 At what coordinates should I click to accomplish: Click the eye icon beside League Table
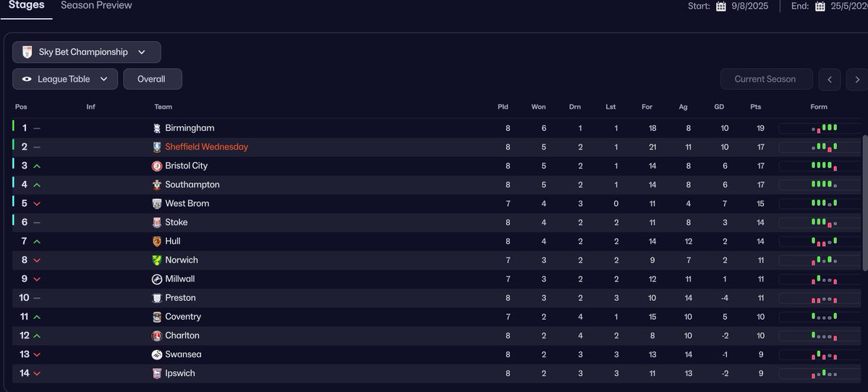[x=27, y=79]
